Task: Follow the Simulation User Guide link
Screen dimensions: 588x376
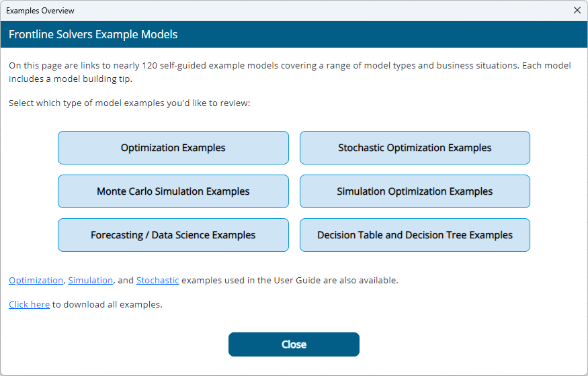Action: click(x=90, y=281)
